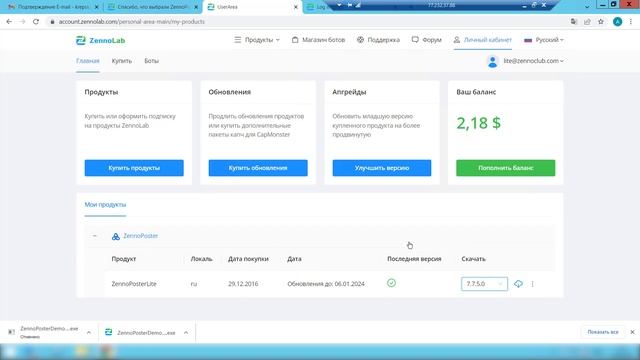The image size is (640, 360).
Task: Click the Улучшить версию button
Action: click(x=382, y=168)
